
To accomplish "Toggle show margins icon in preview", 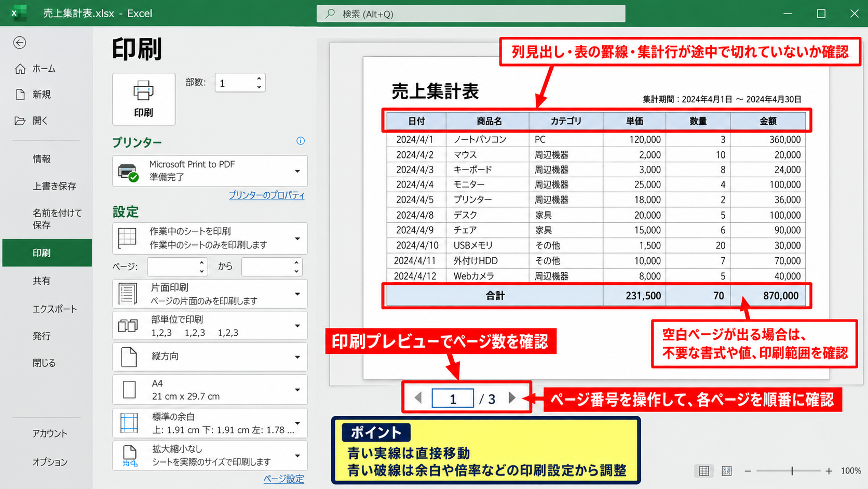I will coord(704,471).
